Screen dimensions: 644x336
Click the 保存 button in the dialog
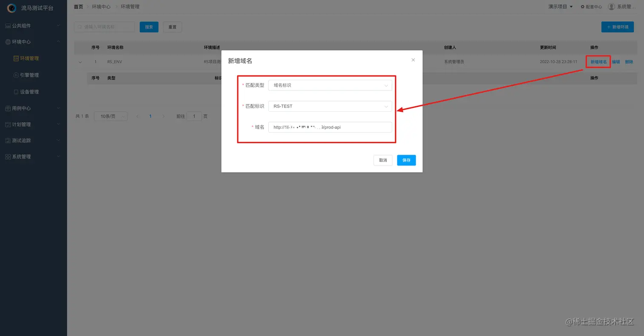(x=406, y=160)
